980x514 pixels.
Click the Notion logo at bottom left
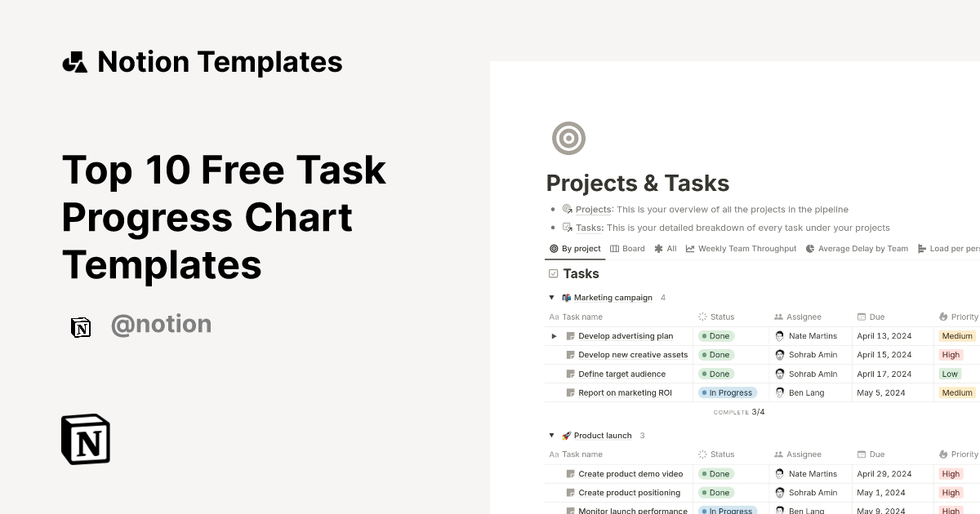(84, 439)
